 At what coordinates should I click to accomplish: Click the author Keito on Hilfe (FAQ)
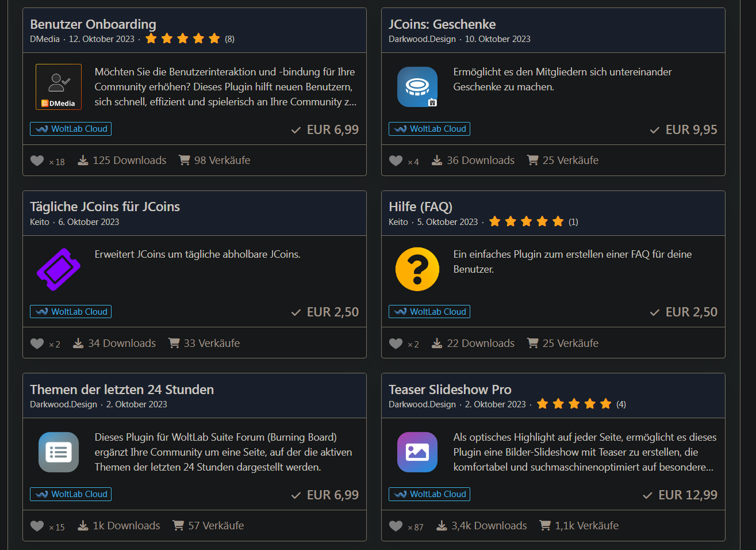(x=398, y=222)
